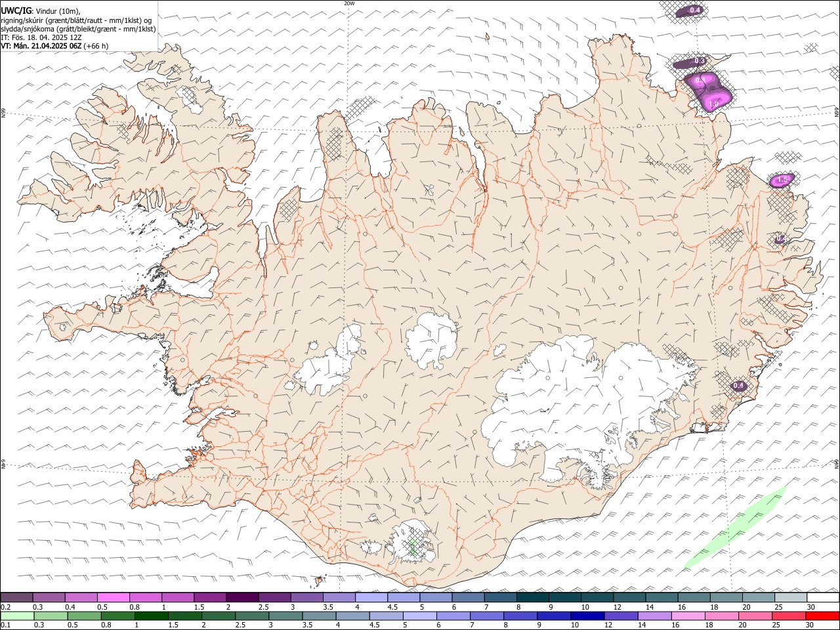Screen dimensions: 840x630
Task: Click upper scale swatch between 1 and 1.5
Action: point(178,597)
